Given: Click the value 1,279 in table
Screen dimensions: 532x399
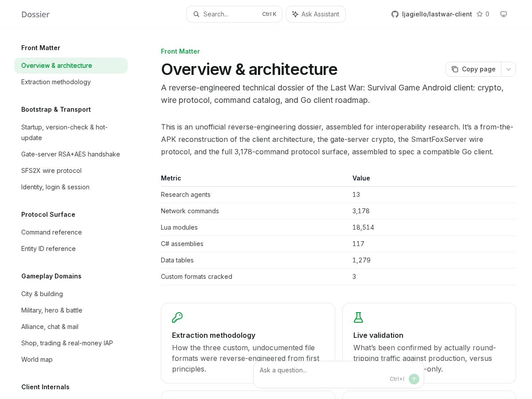Looking at the screenshot, I should tap(361, 260).
